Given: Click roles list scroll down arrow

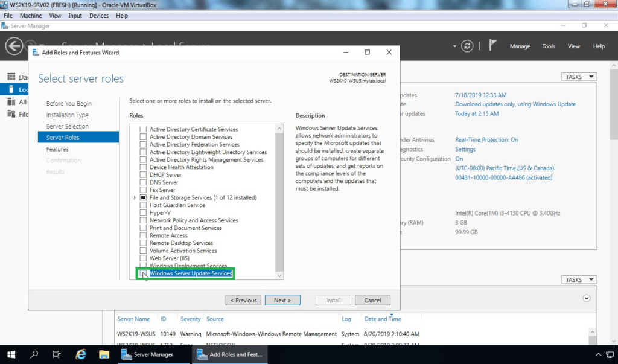Looking at the screenshot, I should pyautogui.click(x=279, y=276).
